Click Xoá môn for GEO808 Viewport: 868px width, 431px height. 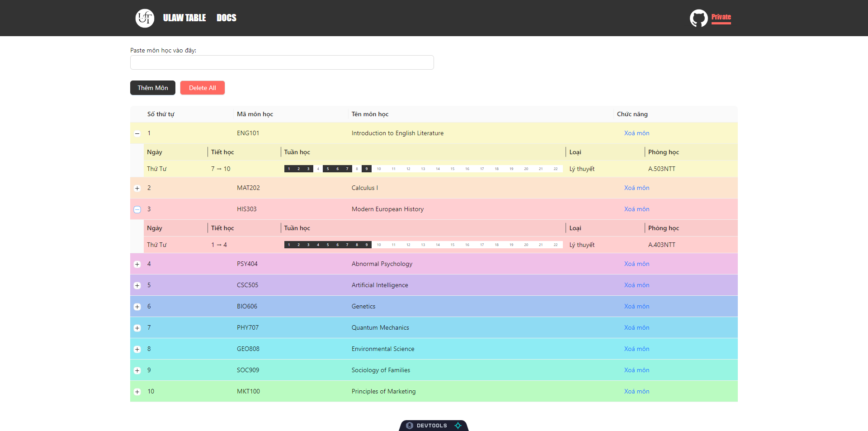(x=637, y=349)
